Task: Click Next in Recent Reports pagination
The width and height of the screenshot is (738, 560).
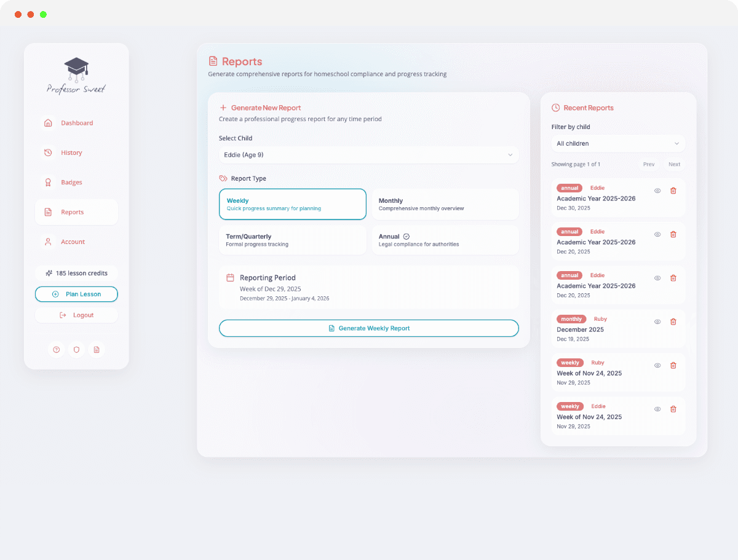Action: pyautogui.click(x=674, y=164)
